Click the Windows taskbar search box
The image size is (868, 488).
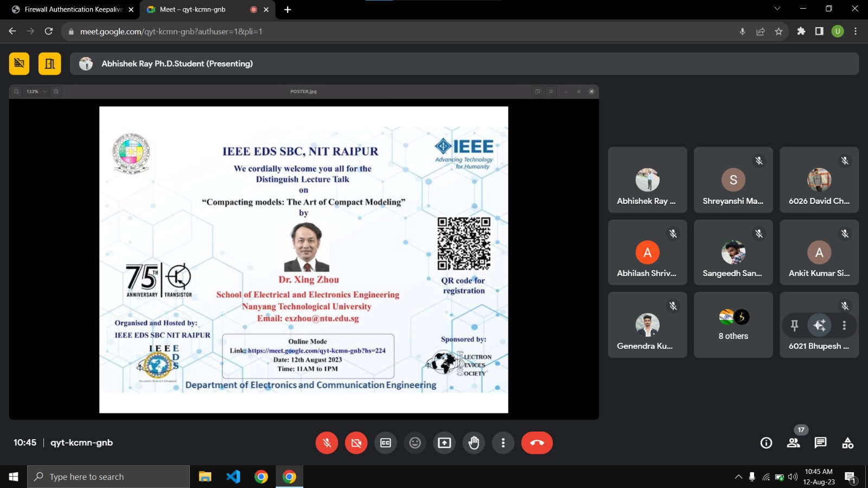coord(108,477)
